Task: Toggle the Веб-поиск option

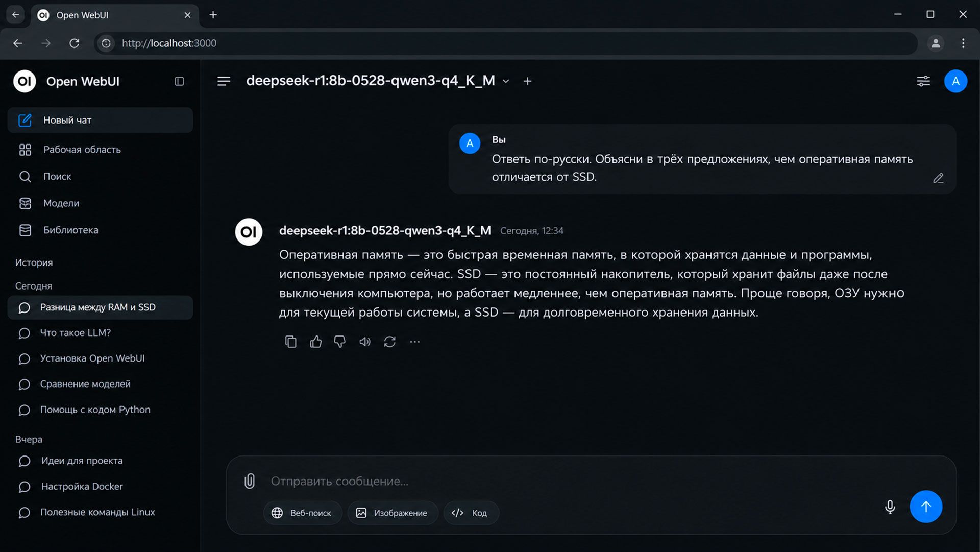Action: [302, 513]
